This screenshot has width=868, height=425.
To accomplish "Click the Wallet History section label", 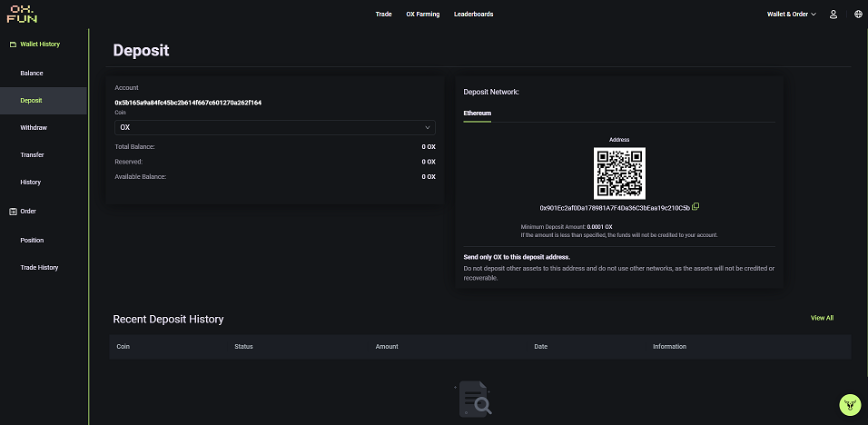I will (x=40, y=44).
